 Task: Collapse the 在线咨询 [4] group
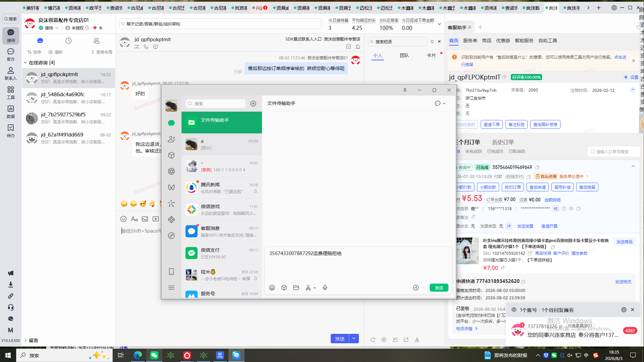click(x=25, y=63)
